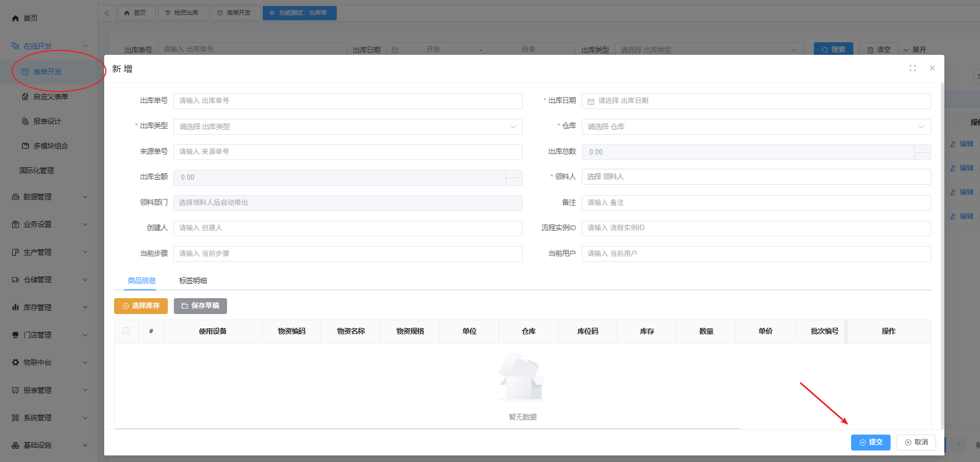Click the 搜索 button behind dialog
This screenshot has width=980, height=462.
tap(834, 49)
